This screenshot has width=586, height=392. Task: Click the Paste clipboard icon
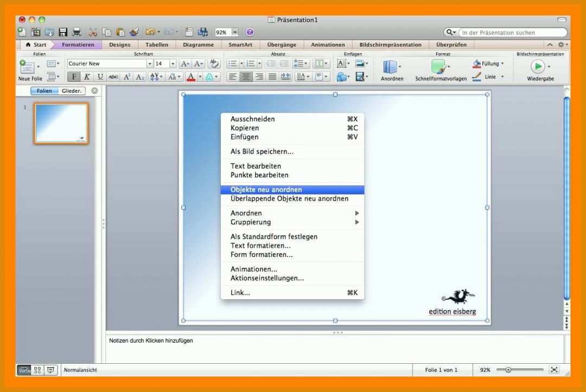click(x=120, y=32)
